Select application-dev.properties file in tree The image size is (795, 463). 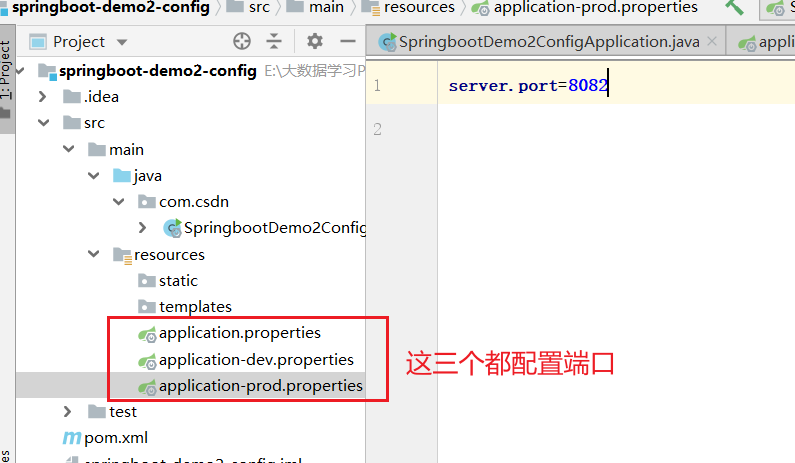(256, 360)
